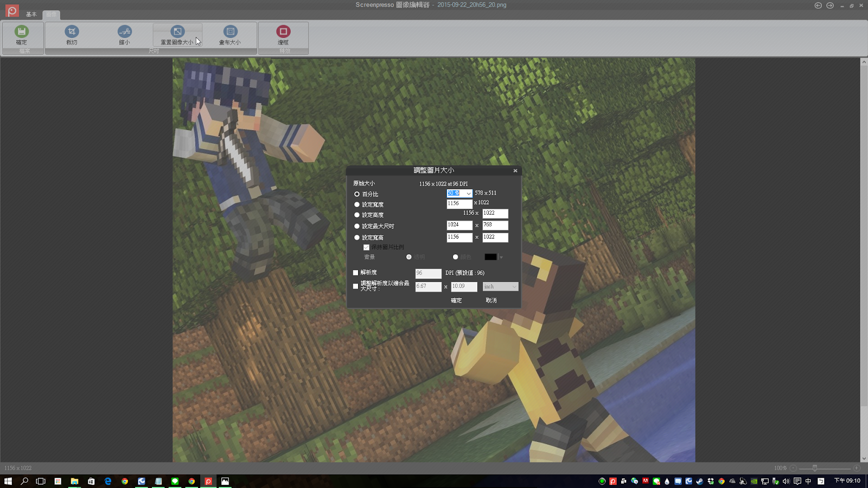Select the 百分比 percentage radio button
868x488 pixels.
[x=357, y=194]
